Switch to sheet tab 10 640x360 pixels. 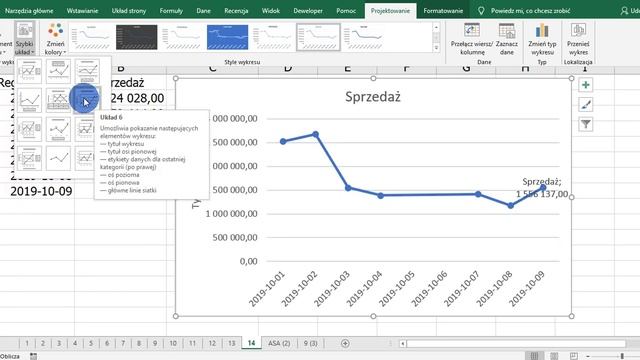tap(173, 343)
